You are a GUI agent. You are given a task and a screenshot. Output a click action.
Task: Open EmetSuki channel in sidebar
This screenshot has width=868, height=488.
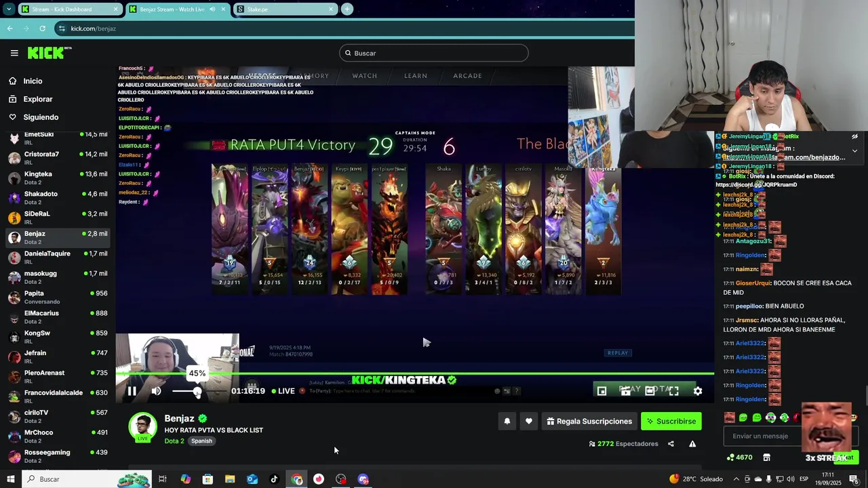click(x=57, y=138)
